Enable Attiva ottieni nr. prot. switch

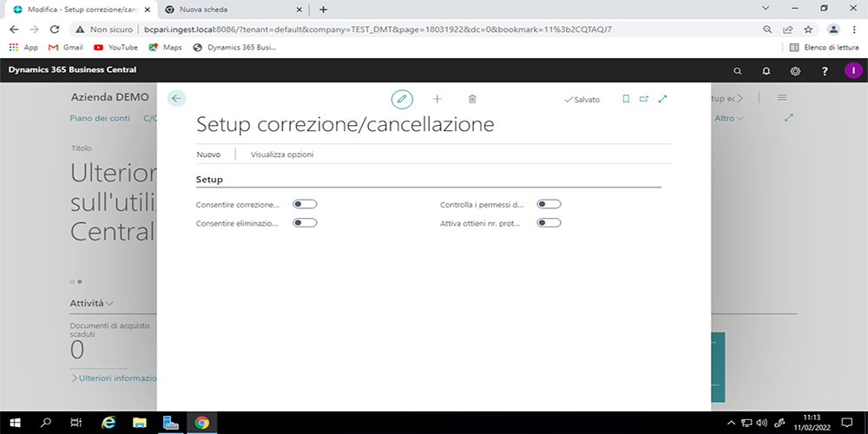coord(549,223)
